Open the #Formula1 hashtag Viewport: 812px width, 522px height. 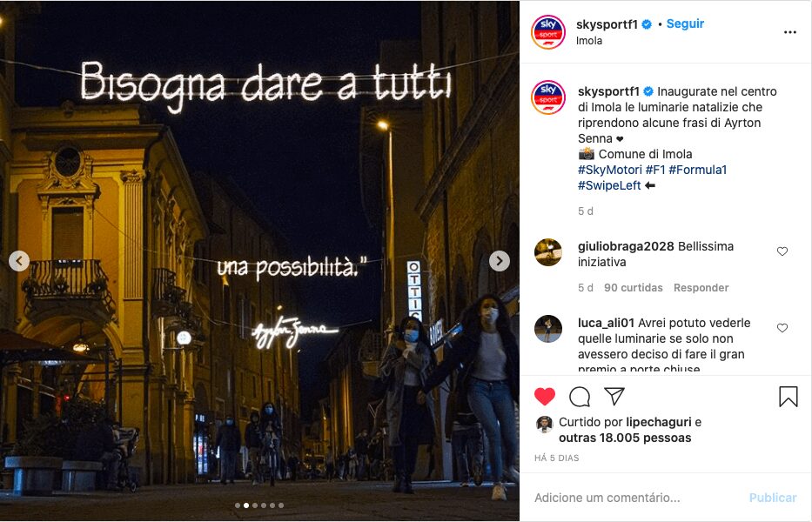(x=697, y=170)
